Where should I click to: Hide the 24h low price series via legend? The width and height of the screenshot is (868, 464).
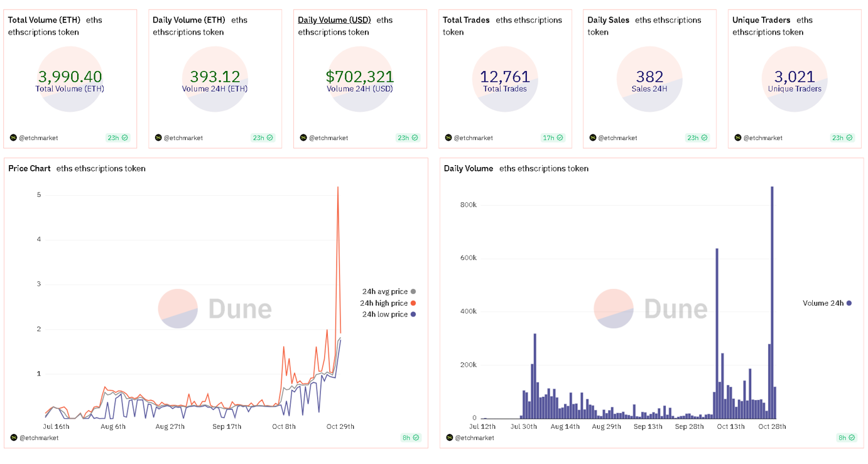point(385,314)
